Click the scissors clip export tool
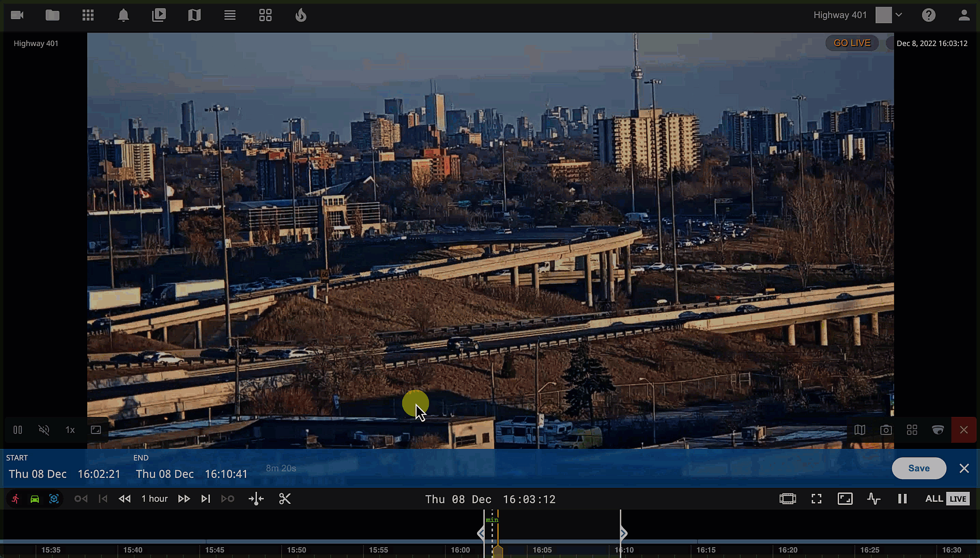Viewport: 980px width, 558px height. (285, 499)
